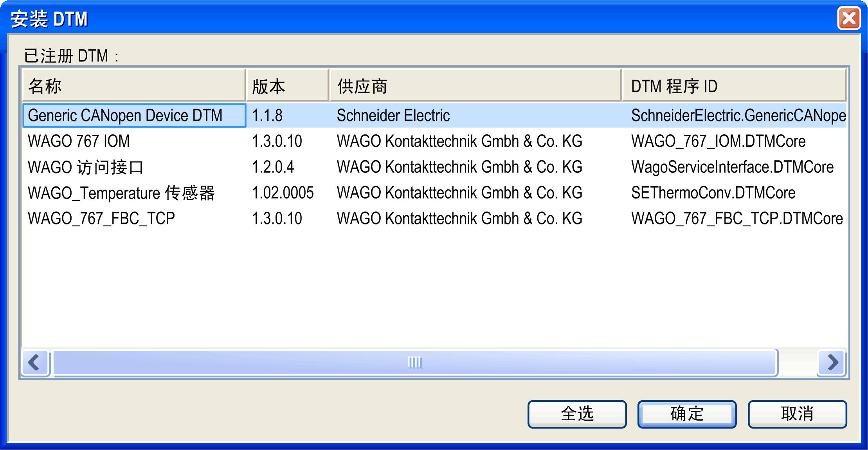
Task: Click the horizontal scrollbar thumb
Action: coord(414,362)
